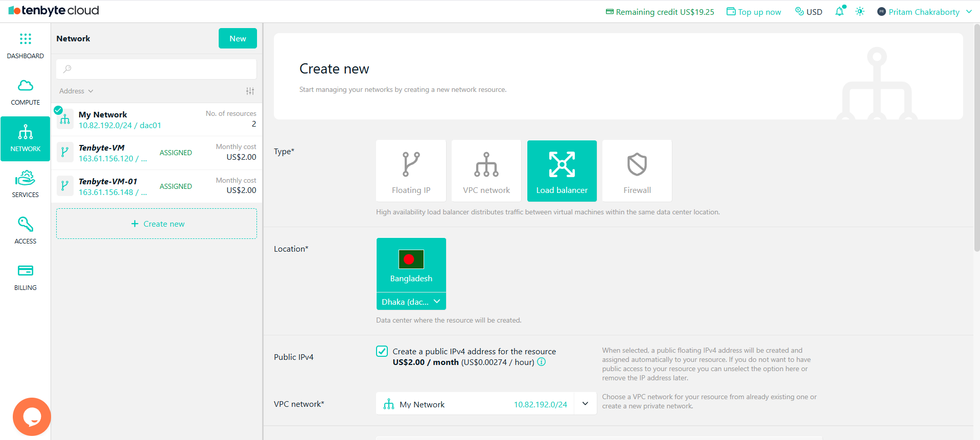Open the Dashboard section
Image resolution: width=980 pixels, height=440 pixels.
25,46
